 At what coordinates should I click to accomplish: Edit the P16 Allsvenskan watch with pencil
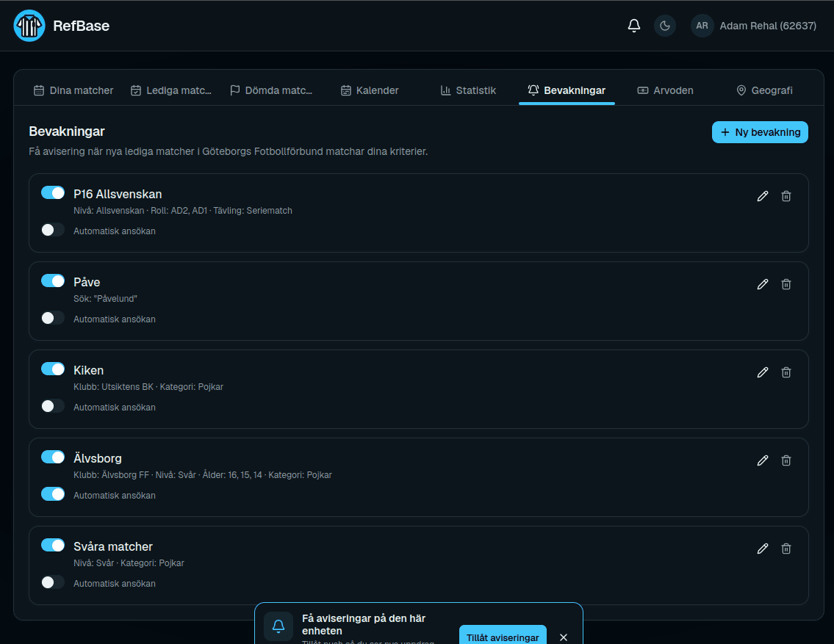pyautogui.click(x=762, y=196)
